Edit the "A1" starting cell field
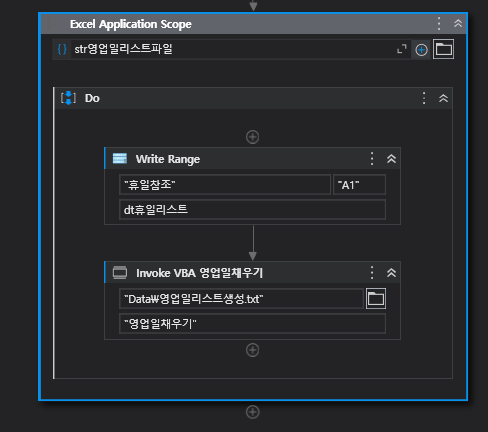The height and width of the screenshot is (432, 488). (x=359, y=184)
